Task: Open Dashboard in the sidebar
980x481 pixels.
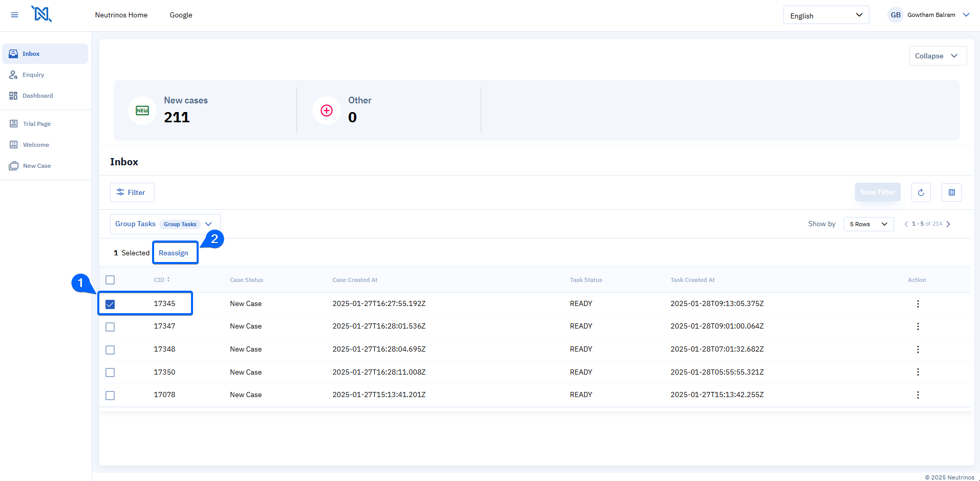Action: [37, 96]
